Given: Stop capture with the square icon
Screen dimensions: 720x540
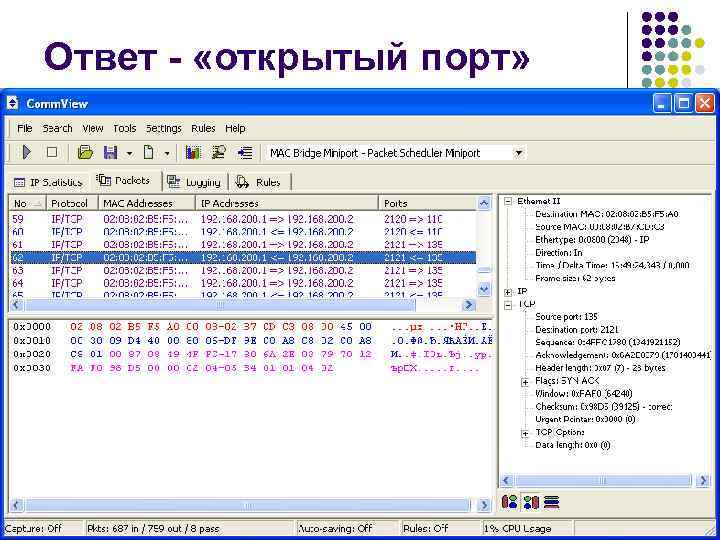Looking at the screenshot, I should [52, 152].
